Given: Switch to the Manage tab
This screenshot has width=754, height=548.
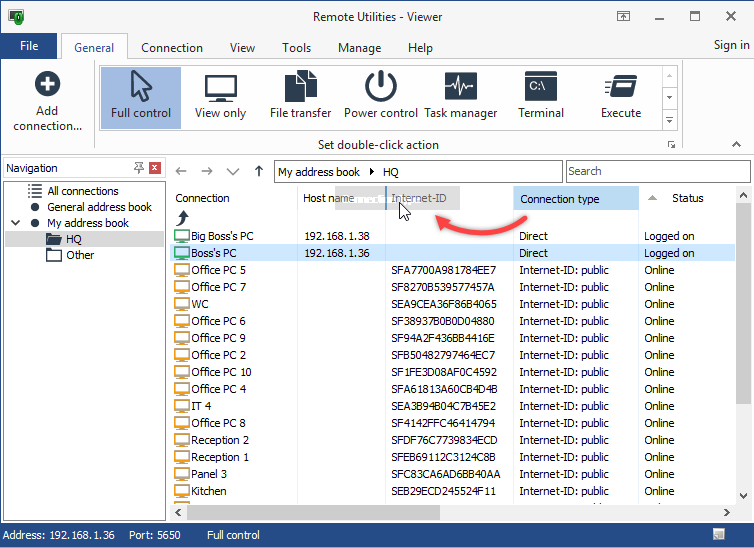Looking at the screenshot, I should [x=359, y=48].
